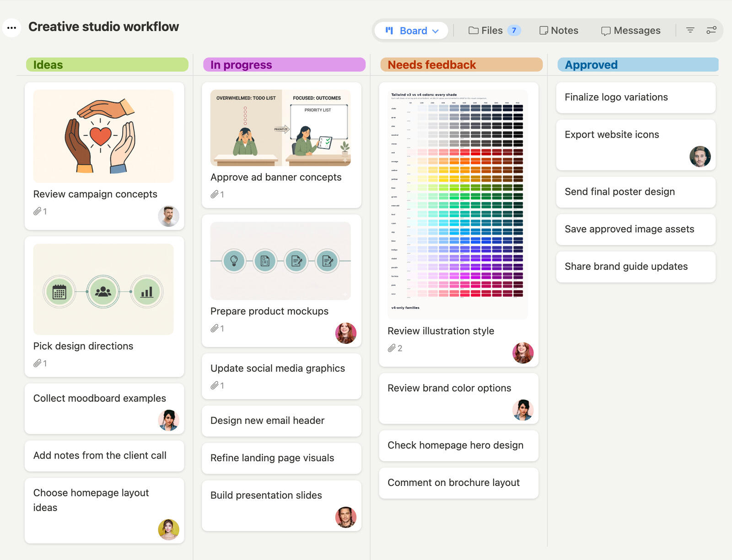Click the Needs feedback column header
This screenshot has height=560, width=732.
click(x=461, y=64)
